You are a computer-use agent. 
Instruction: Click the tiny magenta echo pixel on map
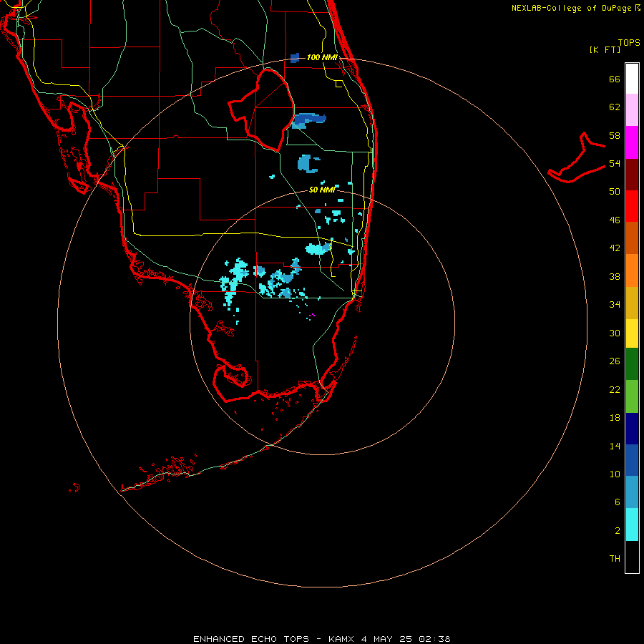[312, 315]
